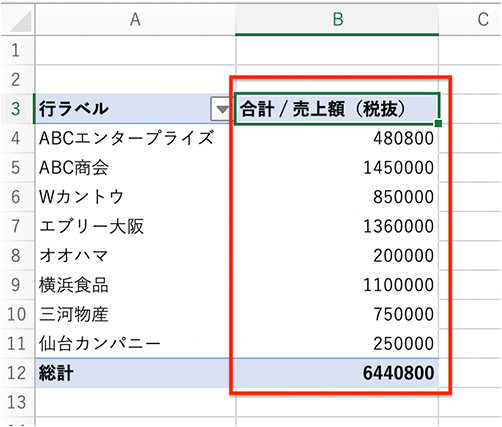502x427 pixels.
Task: Click the value 850000
Action: point(403,197)
